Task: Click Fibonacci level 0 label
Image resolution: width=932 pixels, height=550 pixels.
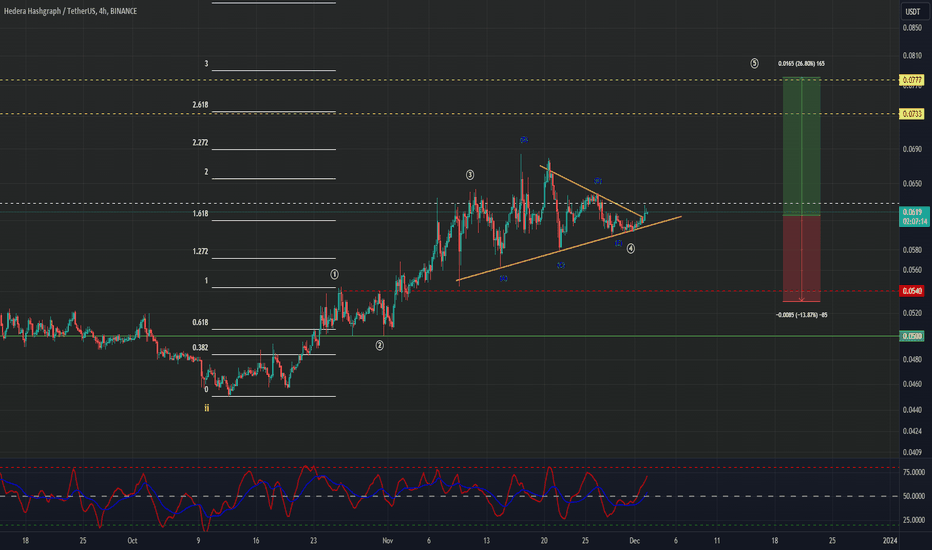Action: coord(206,389)
